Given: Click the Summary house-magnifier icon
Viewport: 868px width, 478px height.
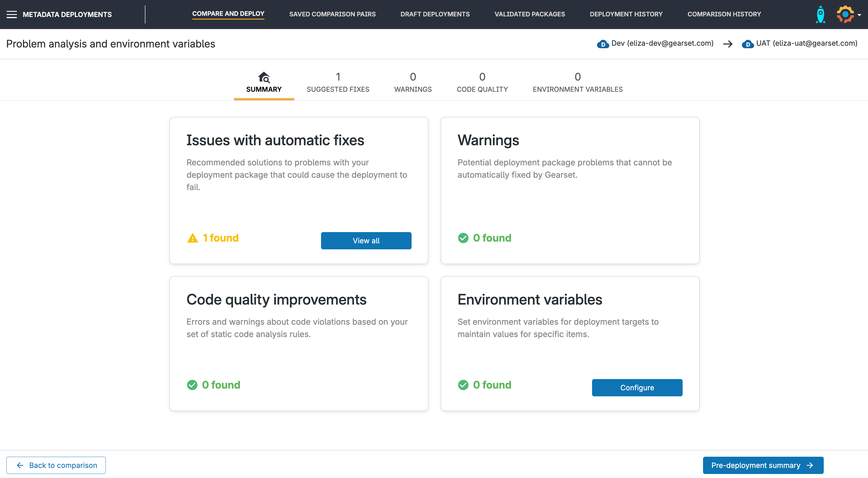Looking at the screenshot, I should point(264,77).
